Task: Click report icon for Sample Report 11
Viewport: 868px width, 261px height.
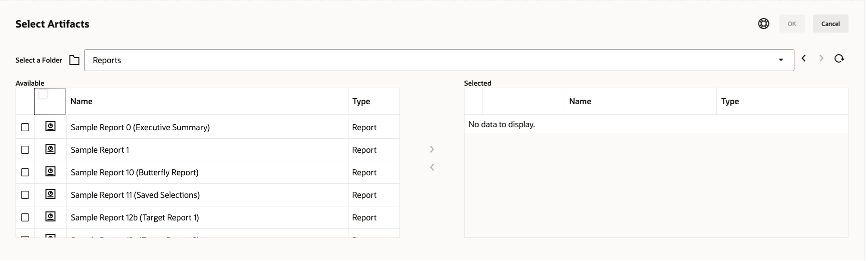Action: [51, 194]
